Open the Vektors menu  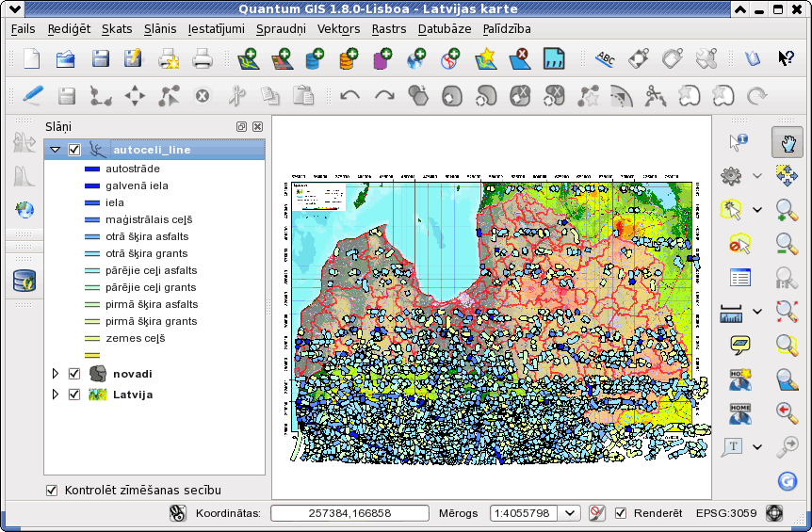pos(339,29)
